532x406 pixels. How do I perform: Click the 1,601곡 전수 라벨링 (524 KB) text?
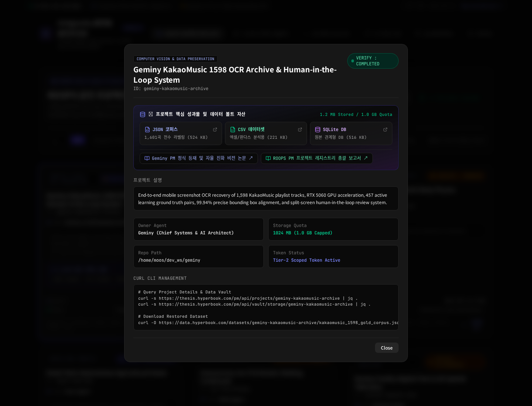(x=176, y=137)
